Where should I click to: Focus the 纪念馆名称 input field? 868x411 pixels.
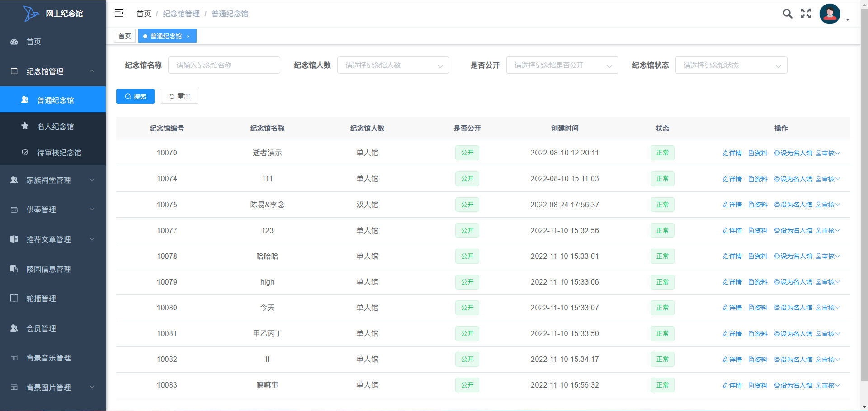pos(224,65)
